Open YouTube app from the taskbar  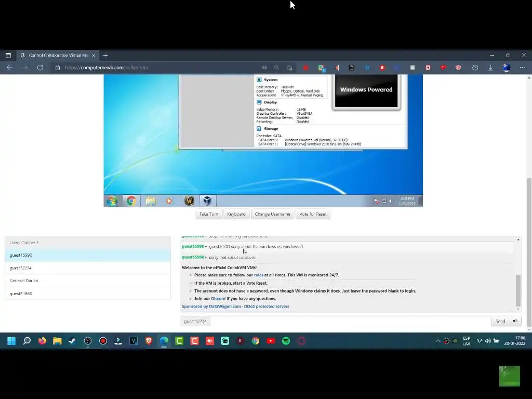point(271,341)
